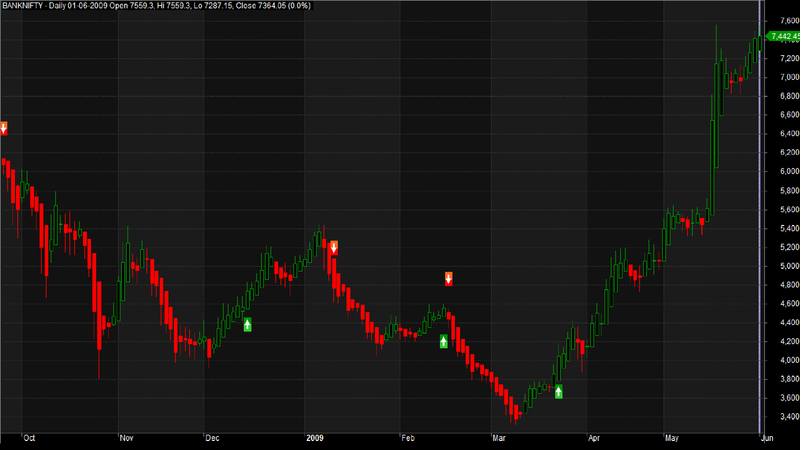The image size is (800, 450).
Task: Click the 3,800 price axis label
Action: [790, 379]
